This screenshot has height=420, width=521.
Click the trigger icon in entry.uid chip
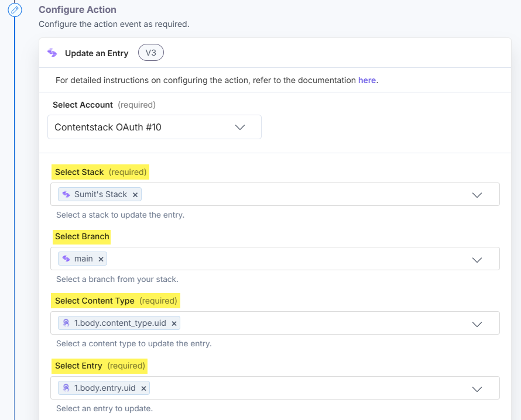pyautogui.click(x=66, y=388)
